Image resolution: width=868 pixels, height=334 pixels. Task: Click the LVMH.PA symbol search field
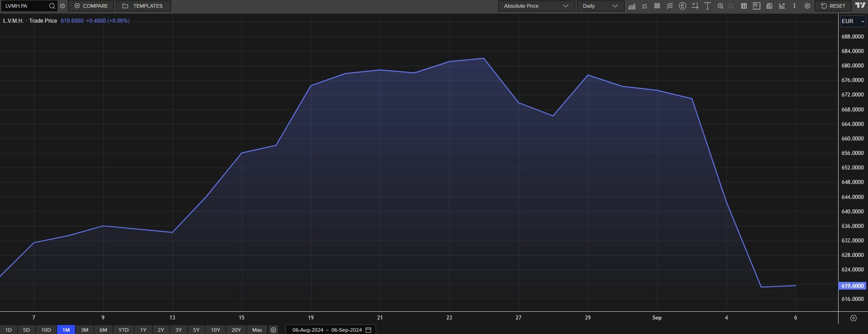25,6
